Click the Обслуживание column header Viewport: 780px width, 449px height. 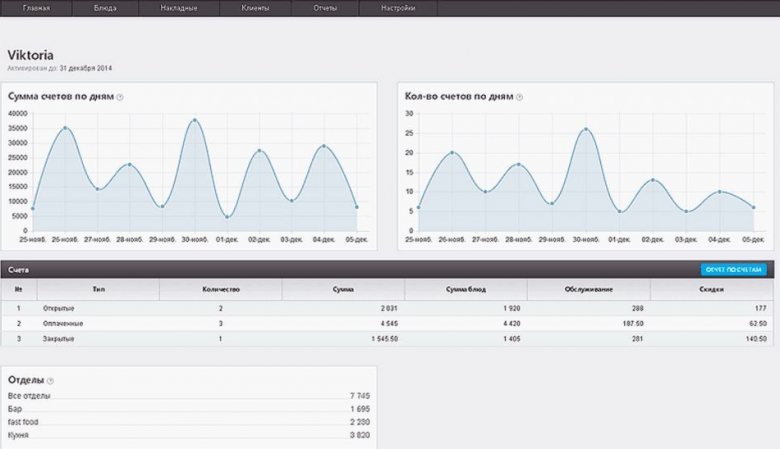tap(588, 289)
